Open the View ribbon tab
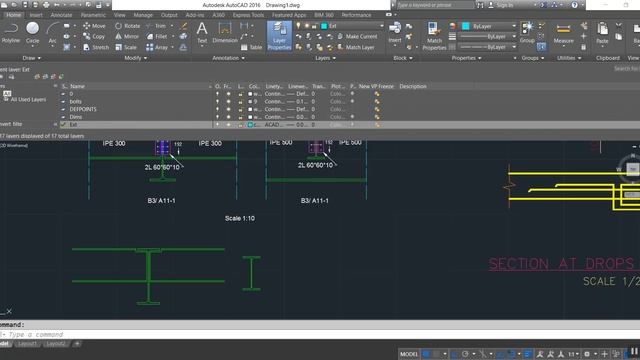This screenshot has height=360, width=640. pos(119,15)
